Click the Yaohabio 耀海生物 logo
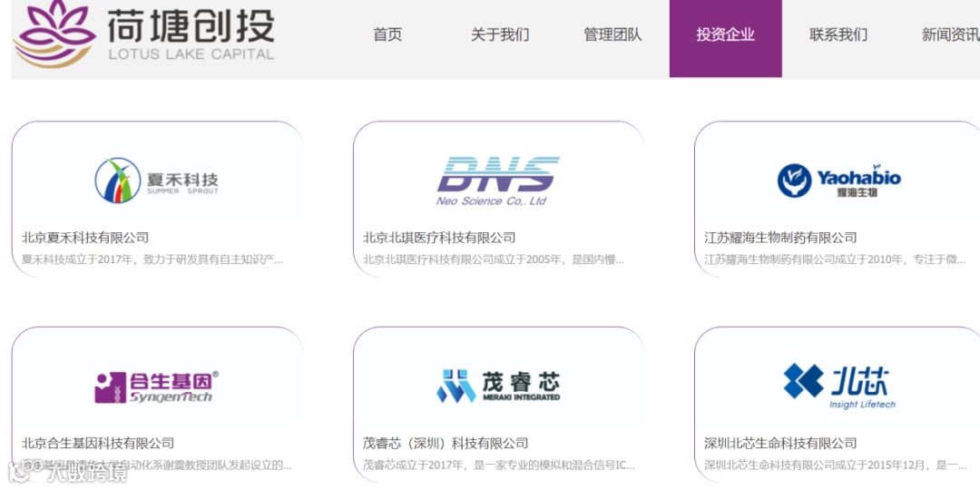This screenshot has height=490, width=980. point(839,180)
